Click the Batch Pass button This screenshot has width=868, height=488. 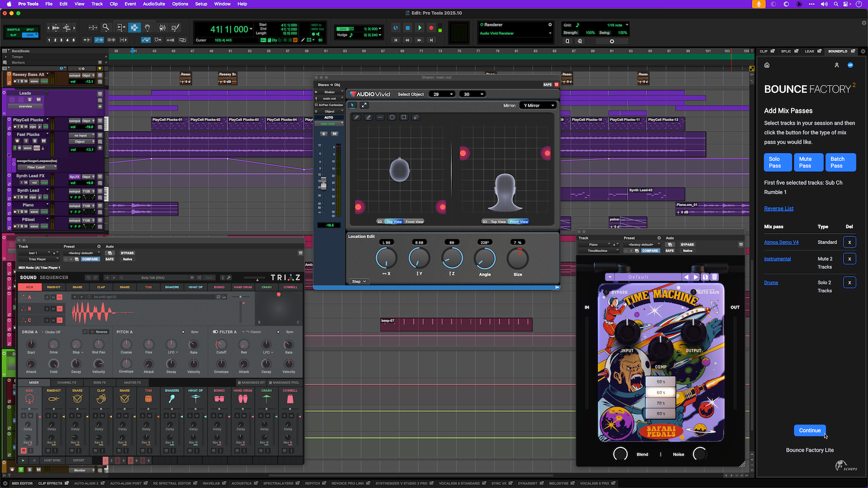coord(840,163)
